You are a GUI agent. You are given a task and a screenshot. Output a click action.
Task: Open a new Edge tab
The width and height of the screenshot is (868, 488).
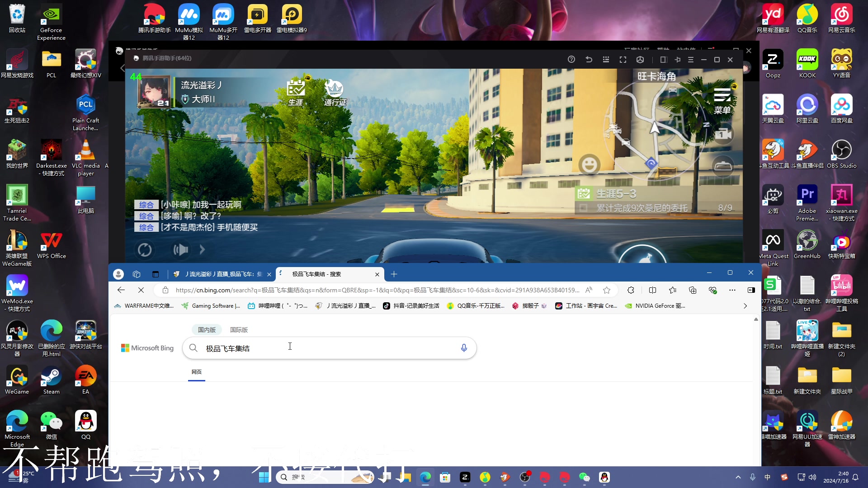click(x=394, y=274)
